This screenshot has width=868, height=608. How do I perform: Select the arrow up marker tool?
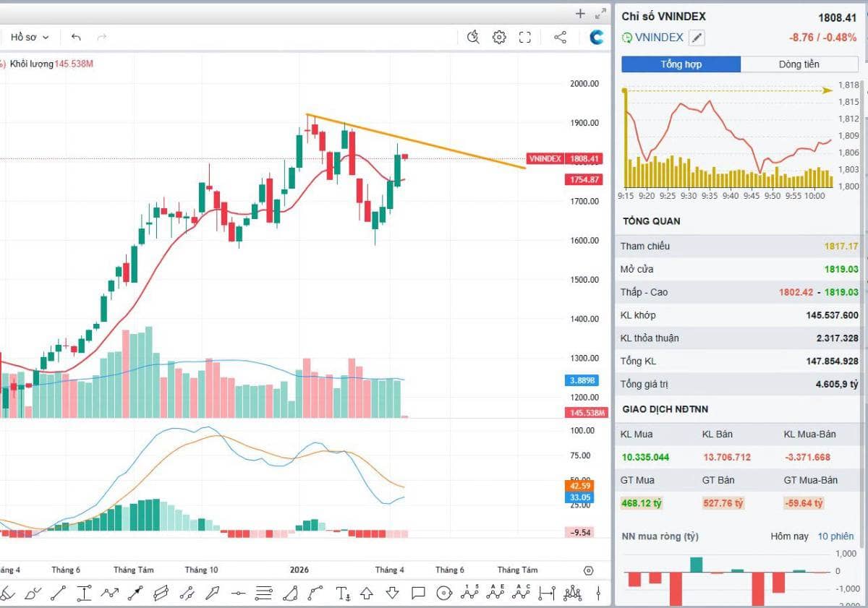367,594
